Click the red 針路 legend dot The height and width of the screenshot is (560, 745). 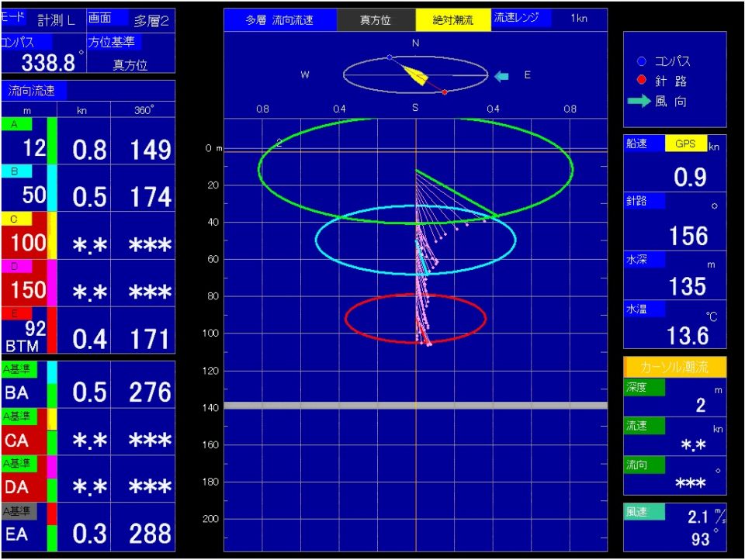(x=642, y=80)
